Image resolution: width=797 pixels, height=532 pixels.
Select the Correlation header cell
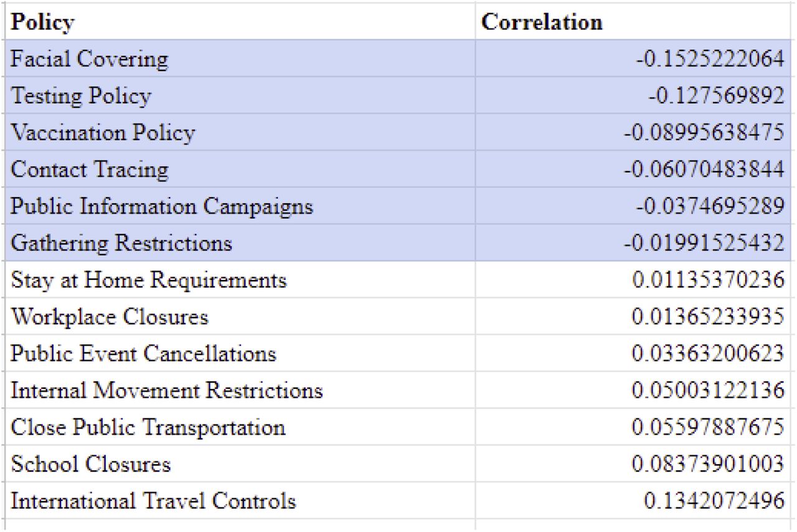click(634, 22)
